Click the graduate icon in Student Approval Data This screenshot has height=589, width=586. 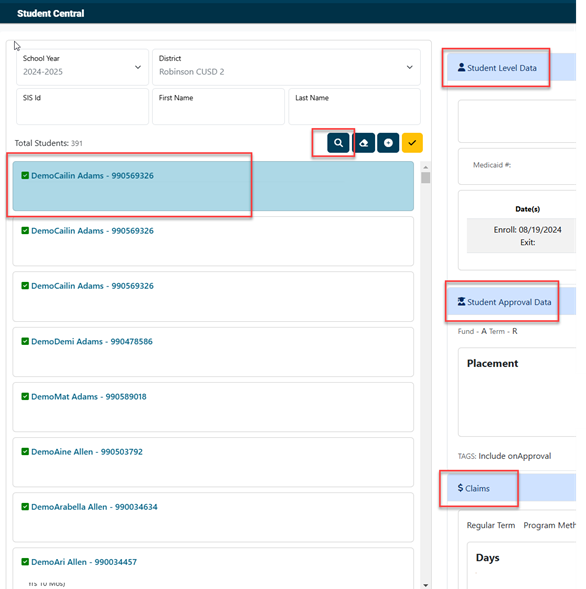click(461, 302)
